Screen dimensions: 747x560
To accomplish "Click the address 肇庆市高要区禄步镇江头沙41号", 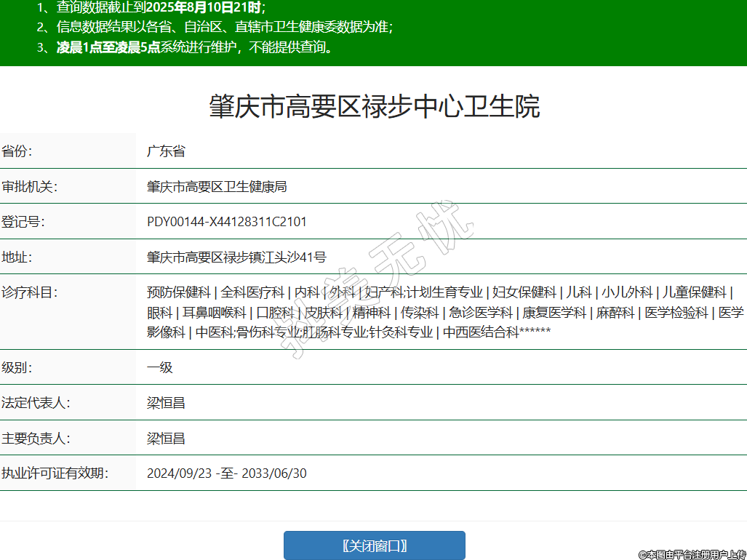I will coord(236,257).
